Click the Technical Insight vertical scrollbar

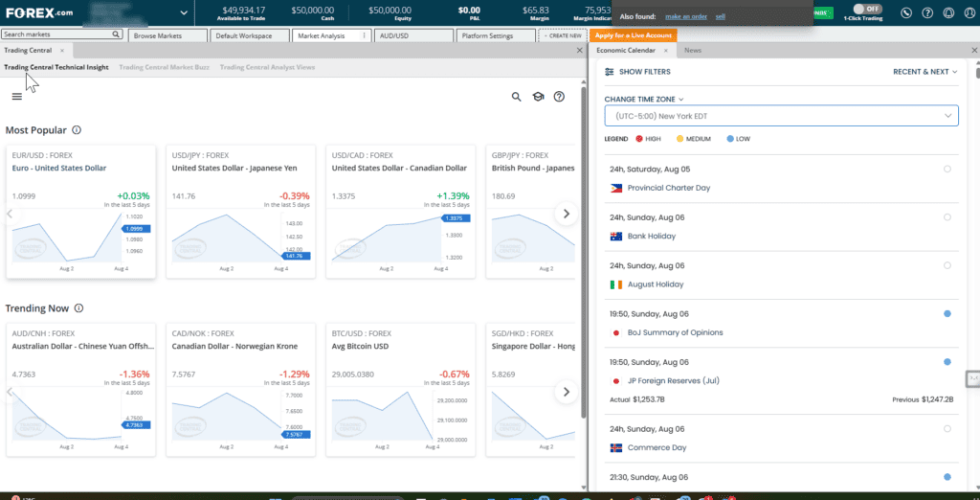click(x=584, y=252)
